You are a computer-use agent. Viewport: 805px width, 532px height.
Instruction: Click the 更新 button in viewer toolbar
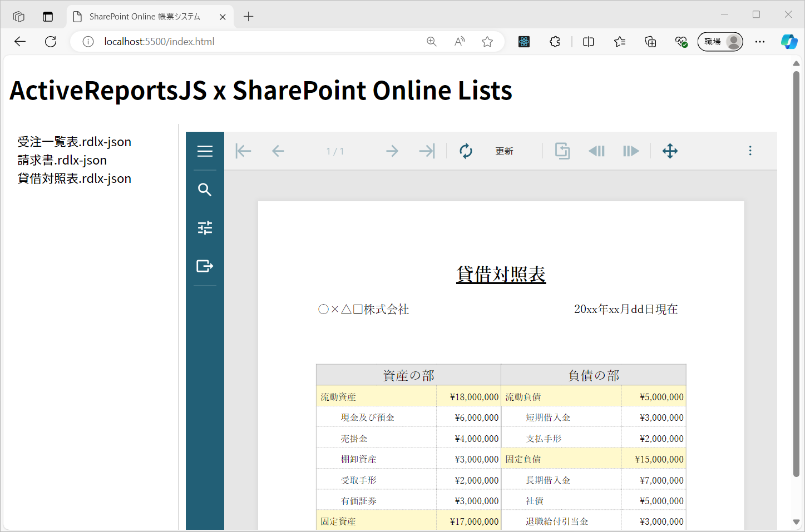pos(504,151)
